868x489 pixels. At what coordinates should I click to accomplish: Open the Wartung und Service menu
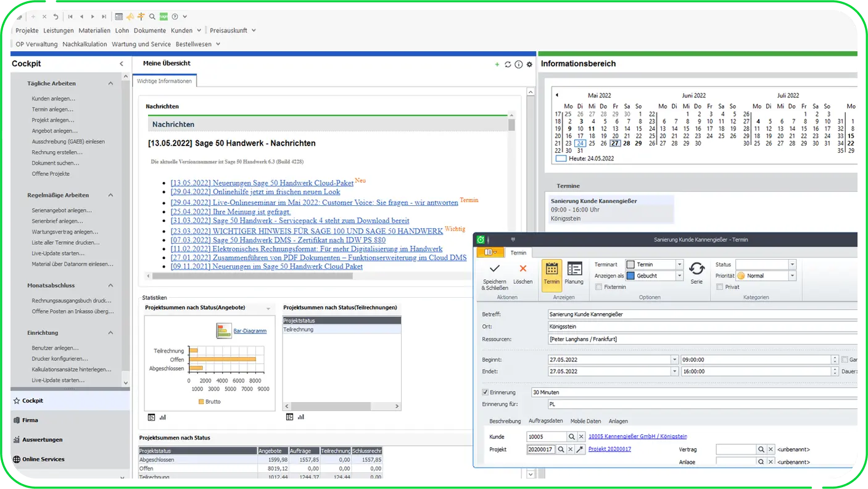pyautogui.click(x=141, y=44)
